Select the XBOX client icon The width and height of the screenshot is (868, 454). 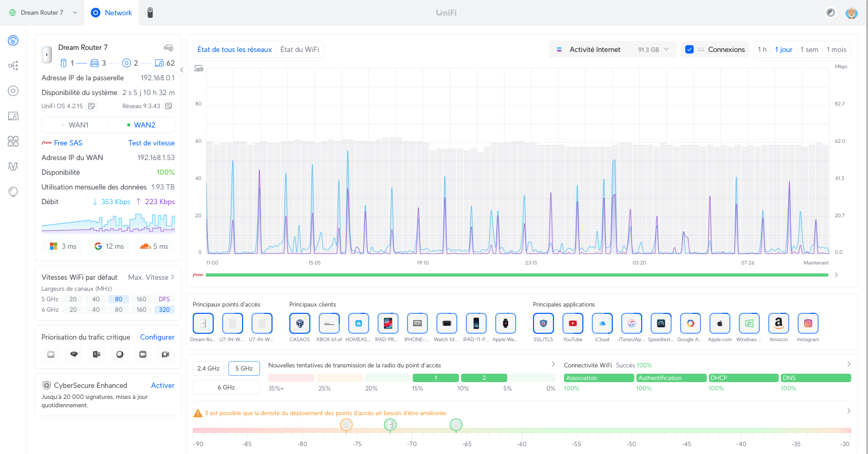(329, 323)
